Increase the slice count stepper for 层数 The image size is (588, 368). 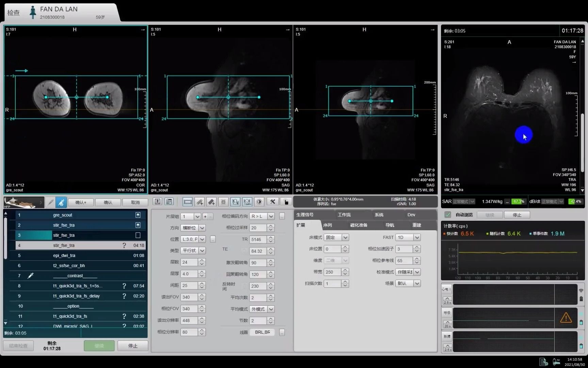202,260
